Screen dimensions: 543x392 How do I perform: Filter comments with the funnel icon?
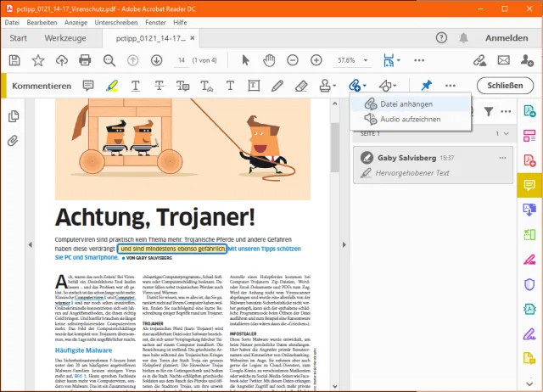[x=490, y=111]
